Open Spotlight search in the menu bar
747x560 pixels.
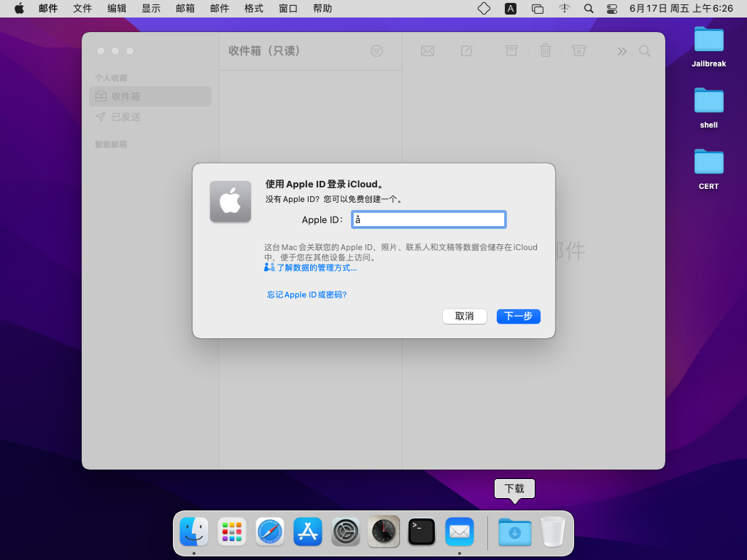coord(589,9)
